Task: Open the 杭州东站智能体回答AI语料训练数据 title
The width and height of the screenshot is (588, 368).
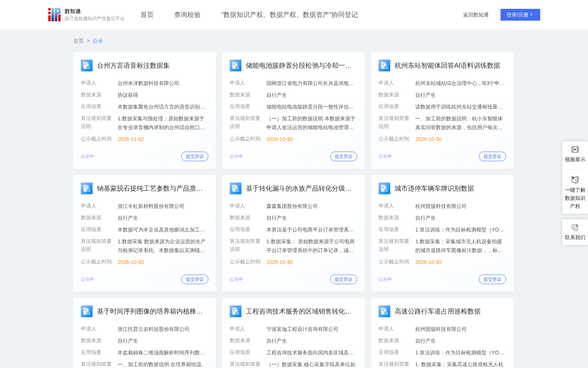Action: pyautogui.click(x=447, y=66)
